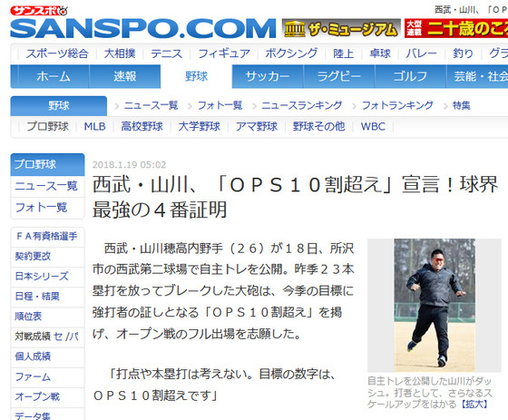Switch to the サッカー tab

268,76
